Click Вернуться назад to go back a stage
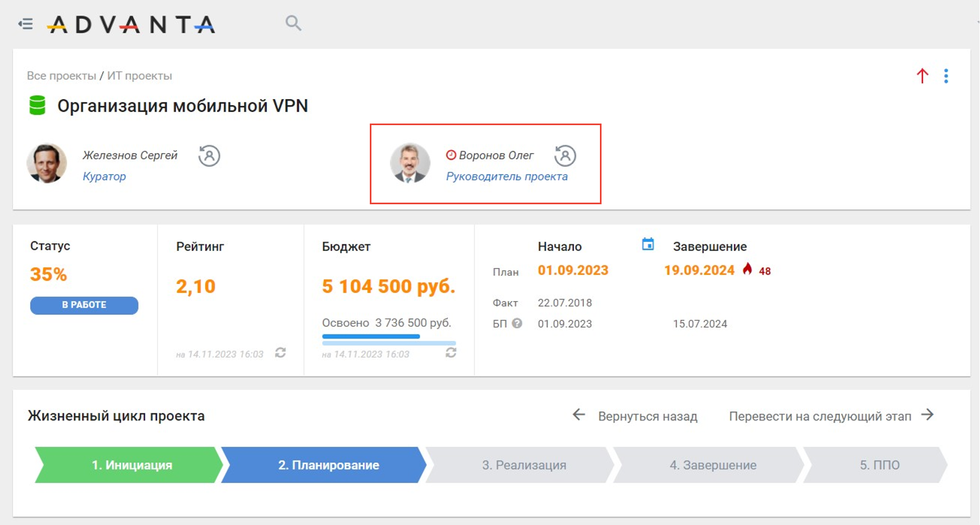This screenshot has height=525, width=980. [x=636, y=416]
